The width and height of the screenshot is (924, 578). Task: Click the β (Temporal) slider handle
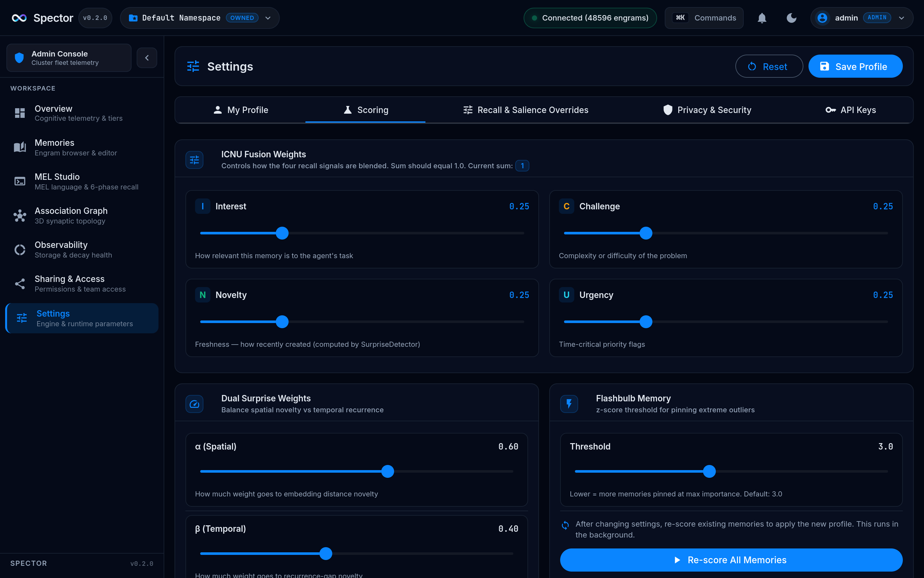[x=326, y=553]
